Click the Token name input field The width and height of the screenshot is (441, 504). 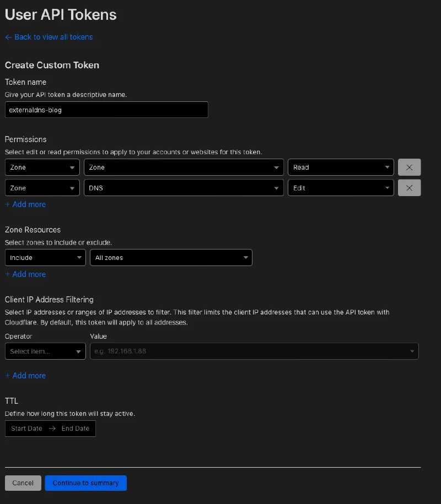(106, 110)
